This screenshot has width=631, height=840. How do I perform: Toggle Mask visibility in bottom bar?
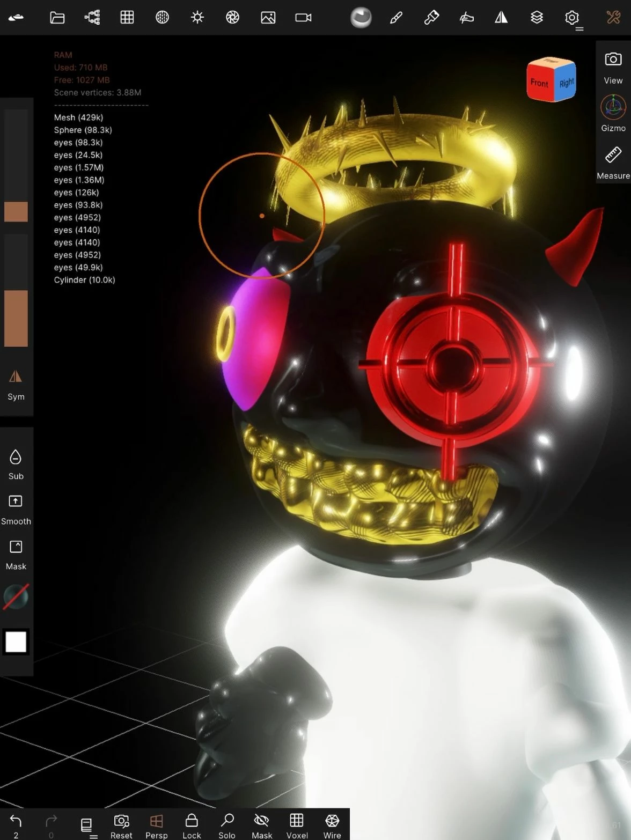click(262, 825)
